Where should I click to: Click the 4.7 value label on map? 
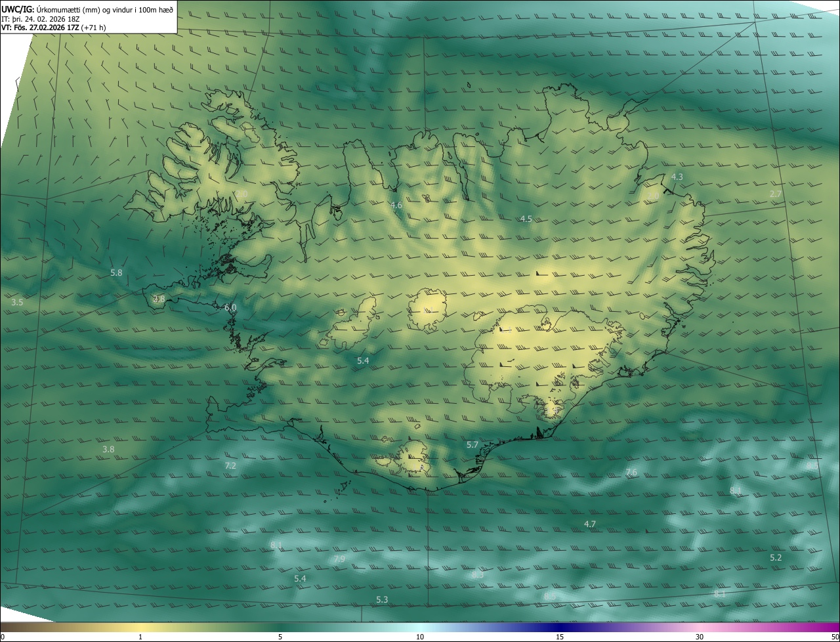click(x=590, y=524)
